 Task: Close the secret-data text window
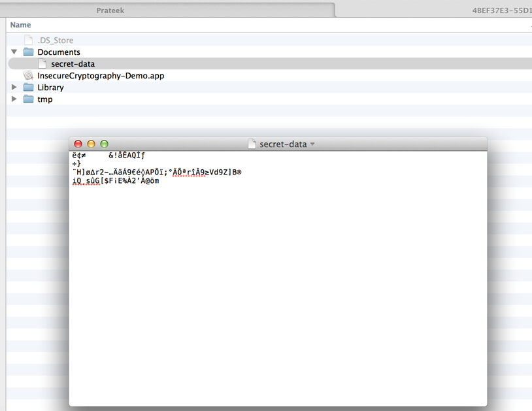pyautogui.click(x=78, y=144)
